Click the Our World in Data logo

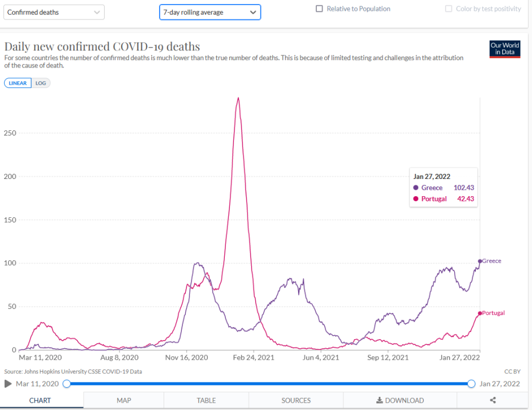(x=505, y=49)
